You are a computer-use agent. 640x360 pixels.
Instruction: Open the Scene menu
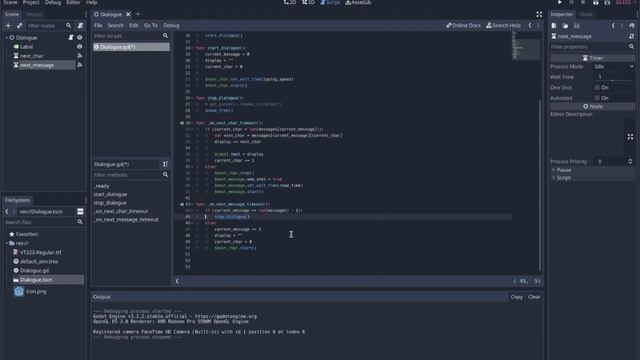[x=10, y=2]
